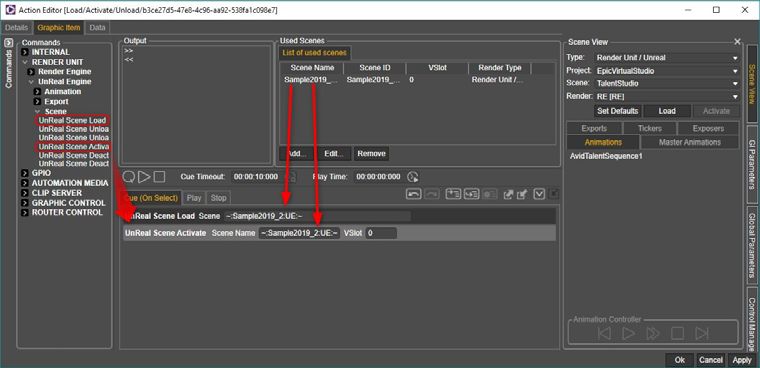Click the export arrow icon in command toolbar
The image size is (760, 368).
click(508, 194)
